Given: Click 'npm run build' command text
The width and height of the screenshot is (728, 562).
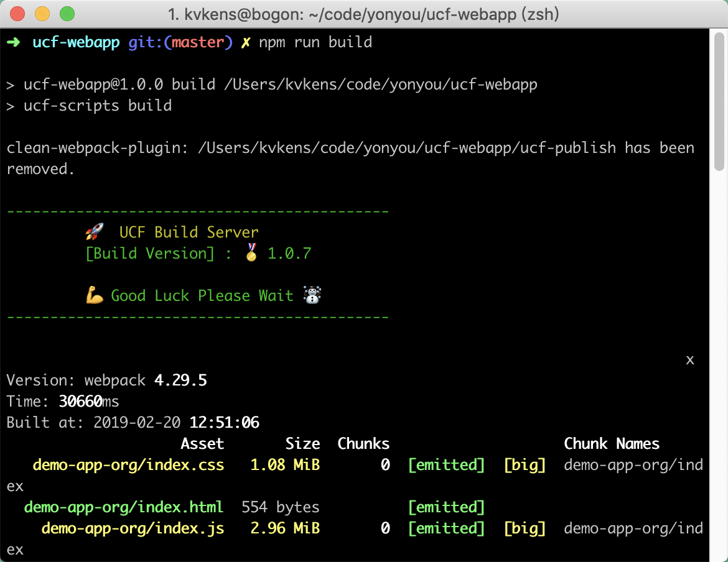Looking at the screenshot, I should click(315, 42).
